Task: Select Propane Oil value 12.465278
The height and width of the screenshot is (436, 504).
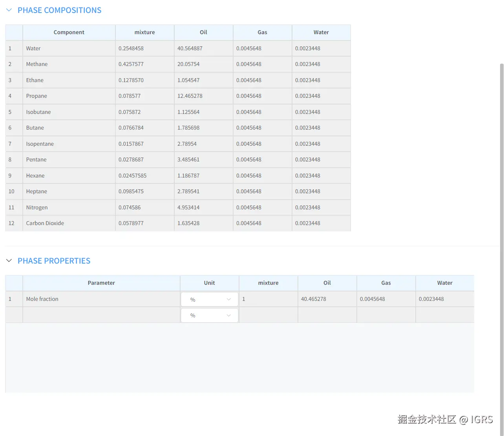Action: [x=190, y=96]
